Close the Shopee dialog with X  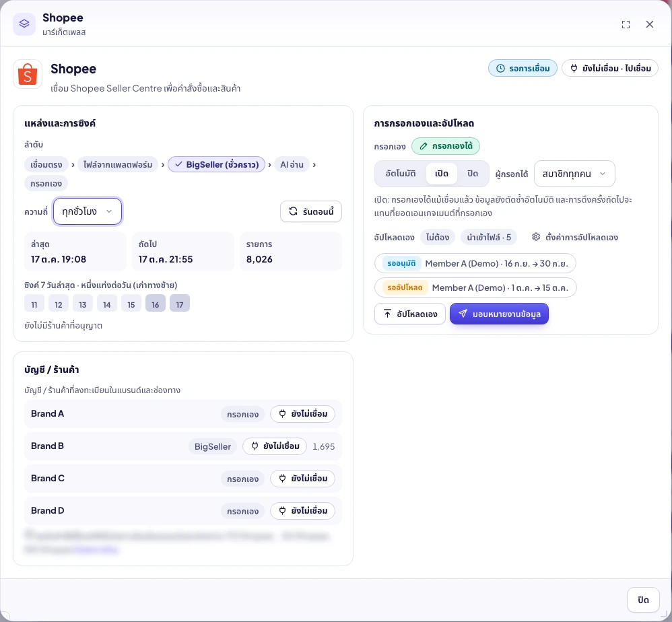point(650,24)
